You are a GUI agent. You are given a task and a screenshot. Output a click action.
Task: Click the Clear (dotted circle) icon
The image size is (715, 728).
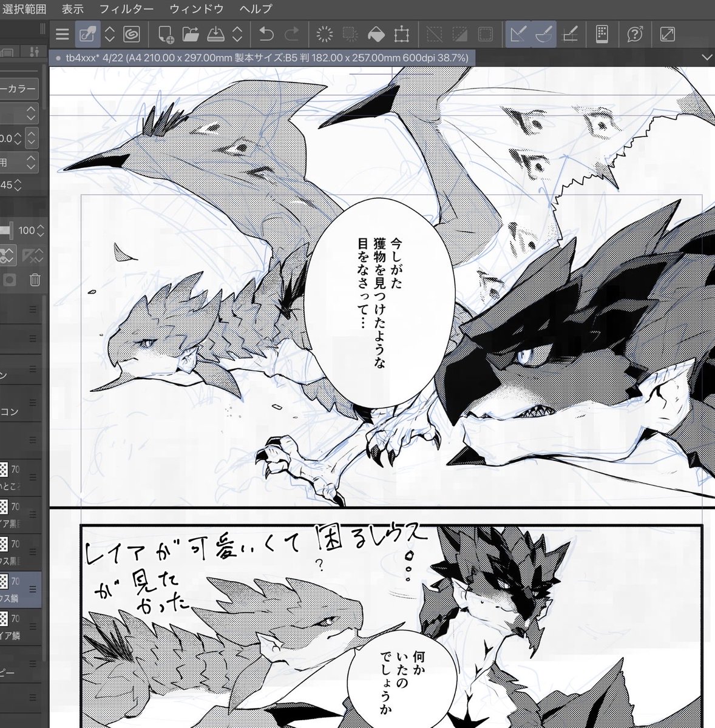coord(325,34)
